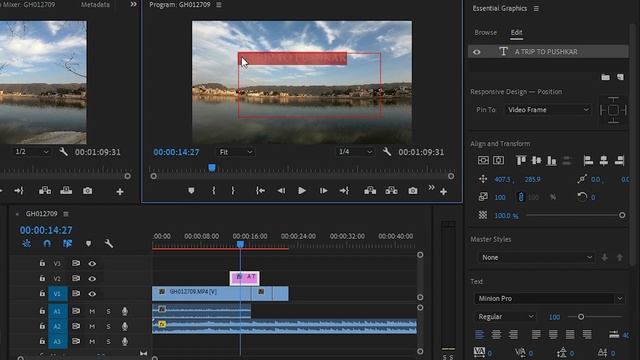The width and height of the screenshot is (640, 360).
Task: Hide track V3 output eye
Action: (92, 264)
